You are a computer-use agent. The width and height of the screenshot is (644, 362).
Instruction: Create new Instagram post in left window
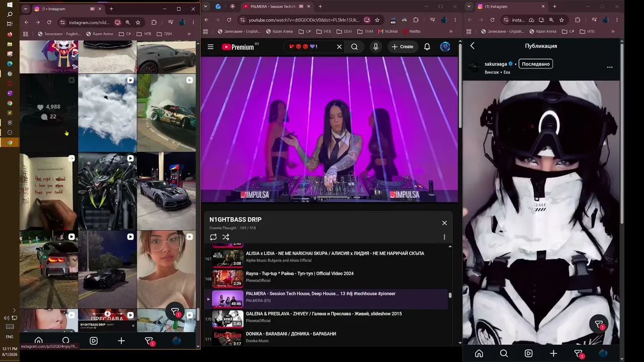click(121, 341)
